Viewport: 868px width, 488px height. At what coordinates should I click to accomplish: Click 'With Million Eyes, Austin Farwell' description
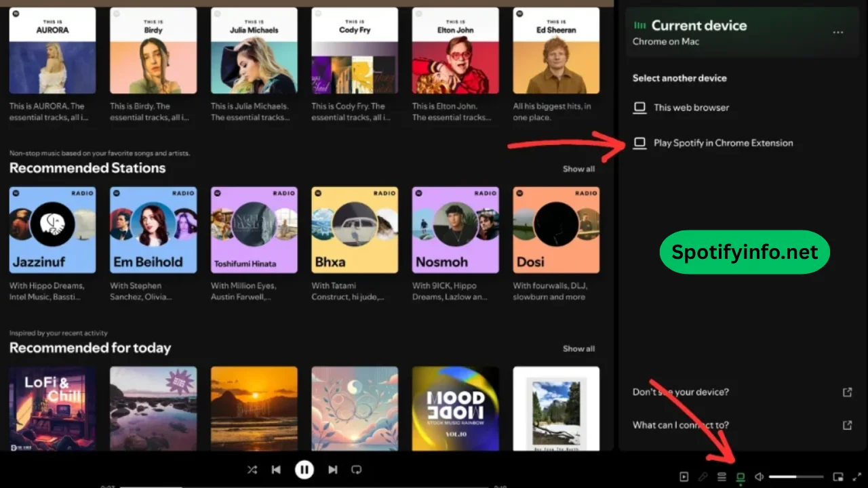[x=245, y=291]
